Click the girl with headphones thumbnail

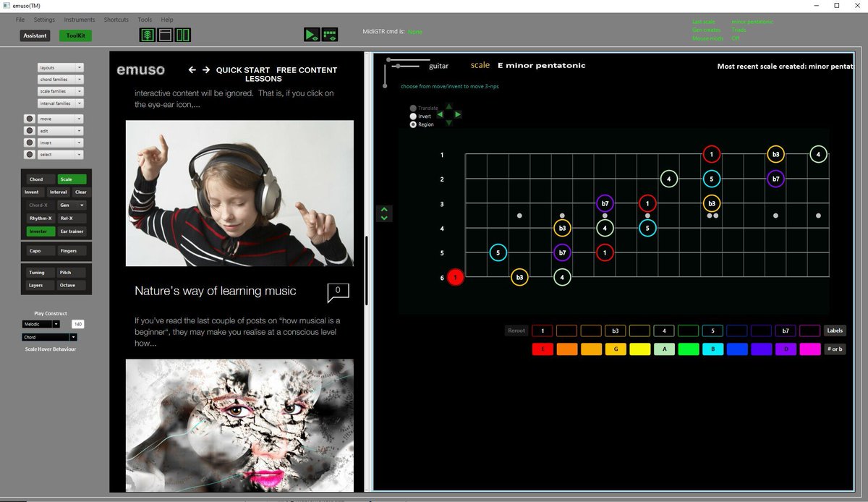coord(239,193)
